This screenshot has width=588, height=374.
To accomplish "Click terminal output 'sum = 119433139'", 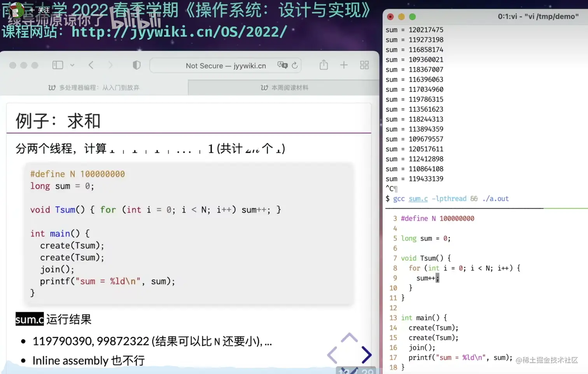I will [415, 179].
